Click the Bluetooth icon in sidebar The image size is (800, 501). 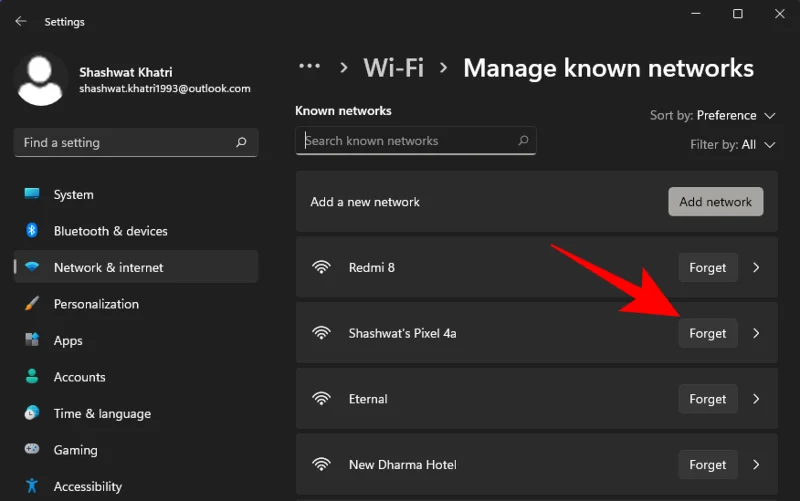(x=32, y=231)
